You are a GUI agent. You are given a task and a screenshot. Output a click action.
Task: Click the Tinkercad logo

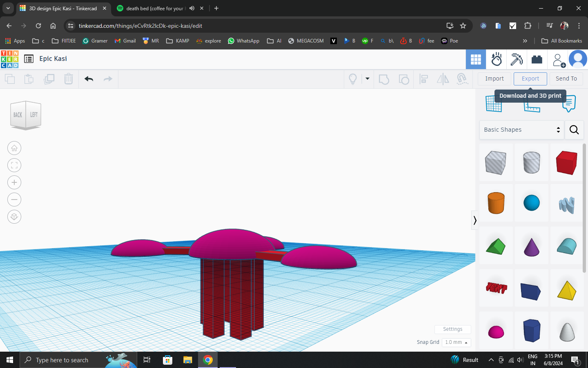click(x=10, y=59)
